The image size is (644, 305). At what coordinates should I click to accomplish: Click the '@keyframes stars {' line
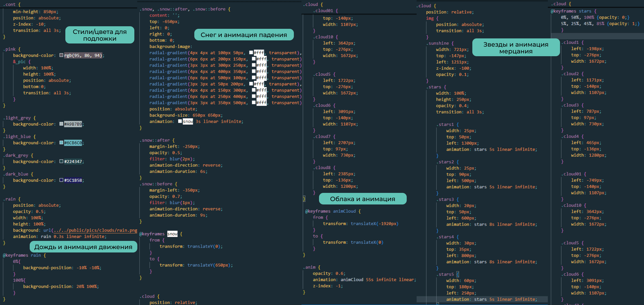[574, 11]
